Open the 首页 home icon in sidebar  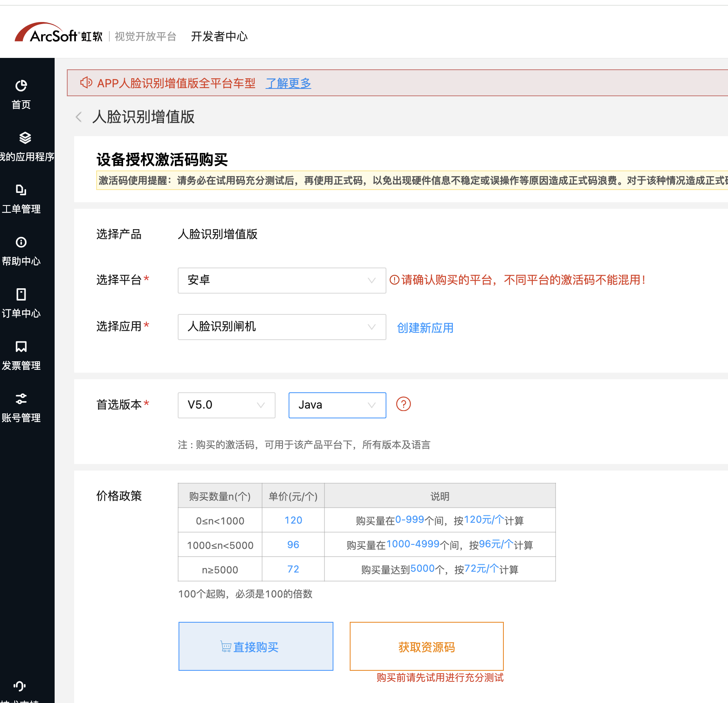pyautogui.click(x=21, y=86)
